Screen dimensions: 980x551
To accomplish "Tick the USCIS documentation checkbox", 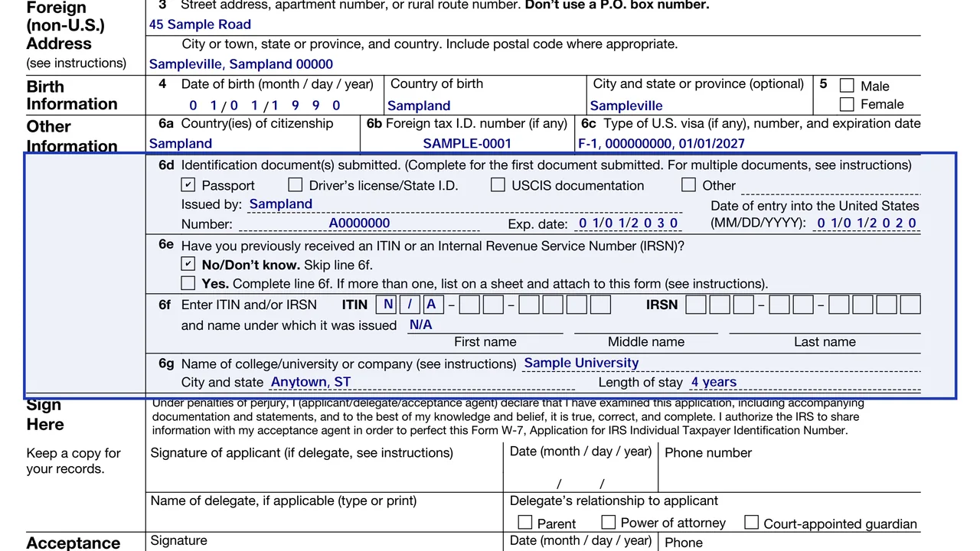I will tap(498, 184).
